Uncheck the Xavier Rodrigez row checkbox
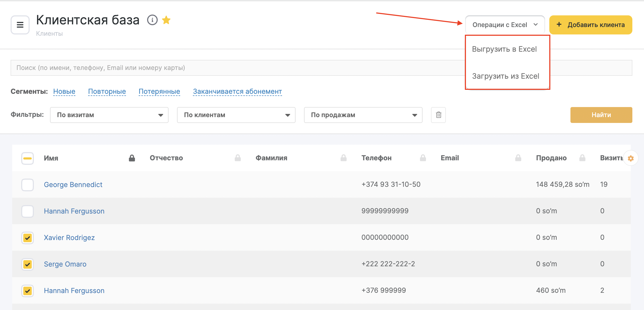Viewport: 644px width, 310px height. pyautogui.click(x=28, y=238)
